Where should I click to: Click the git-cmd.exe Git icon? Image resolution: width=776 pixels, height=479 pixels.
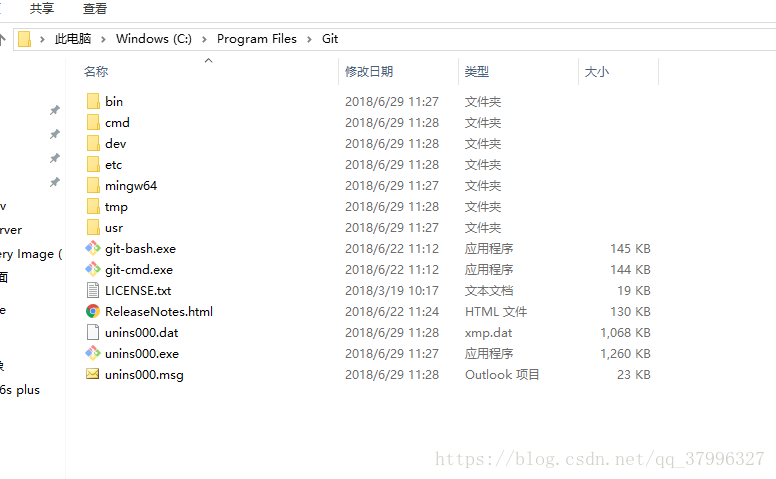point(93,270)
